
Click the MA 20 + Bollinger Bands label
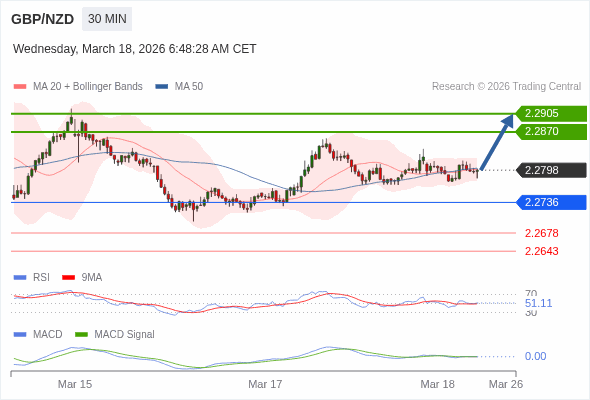pos(88,87)
